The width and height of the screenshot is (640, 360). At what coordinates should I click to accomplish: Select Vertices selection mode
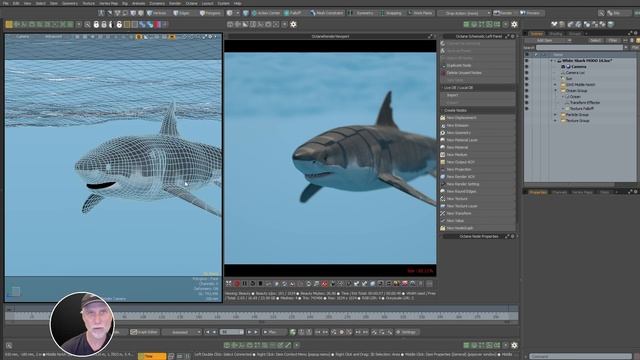(157, 13)
